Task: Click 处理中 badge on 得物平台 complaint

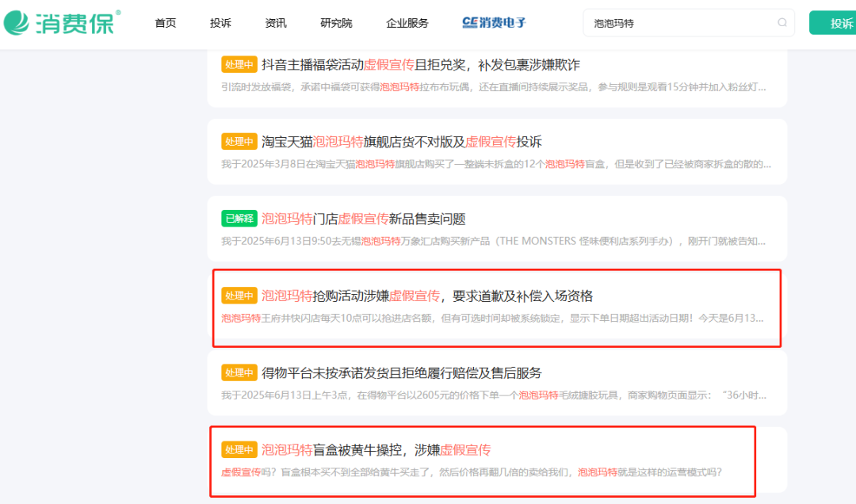Action: (239, 372)
